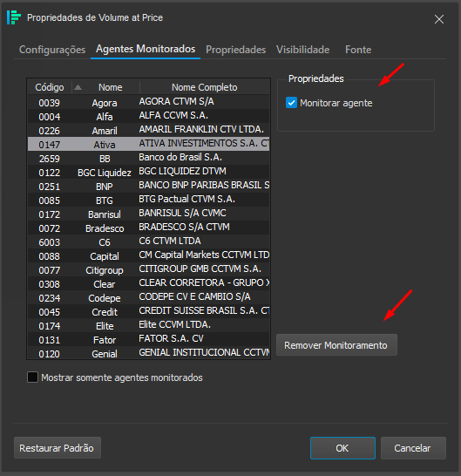Open the Fonte tab
The image size is (461, 476).
coord(358,50)
